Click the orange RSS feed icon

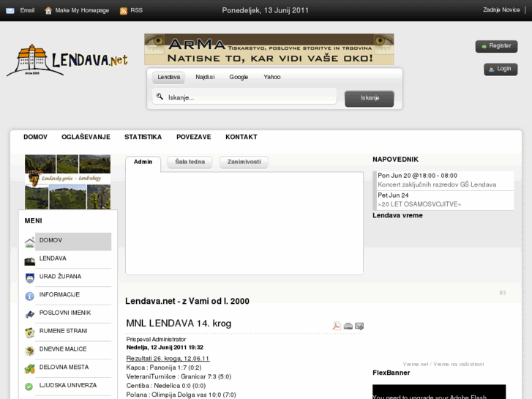coord(124,11)
